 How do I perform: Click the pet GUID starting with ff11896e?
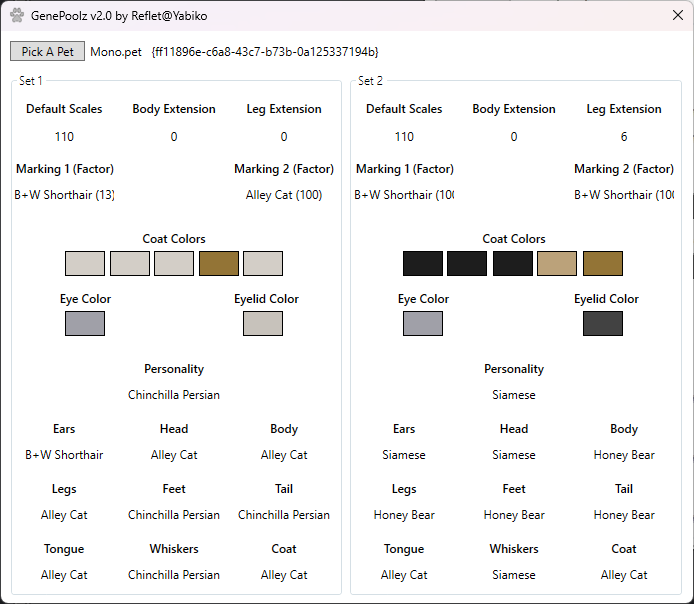(265, 52)
